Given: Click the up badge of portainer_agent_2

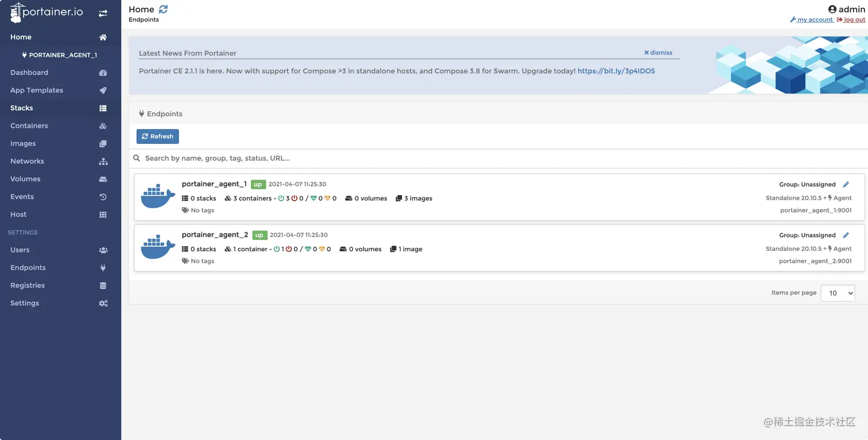Looking at the screenshot, I should (x=259, y=235).
